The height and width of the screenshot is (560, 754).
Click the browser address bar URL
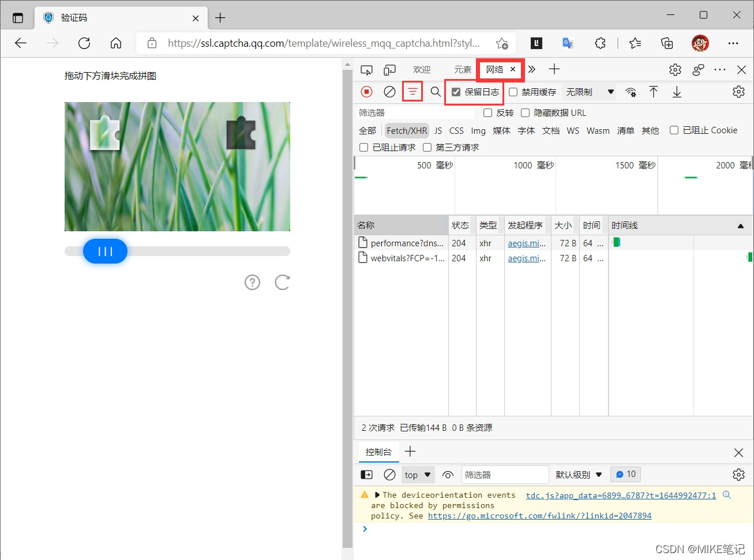tap(324, 43)
